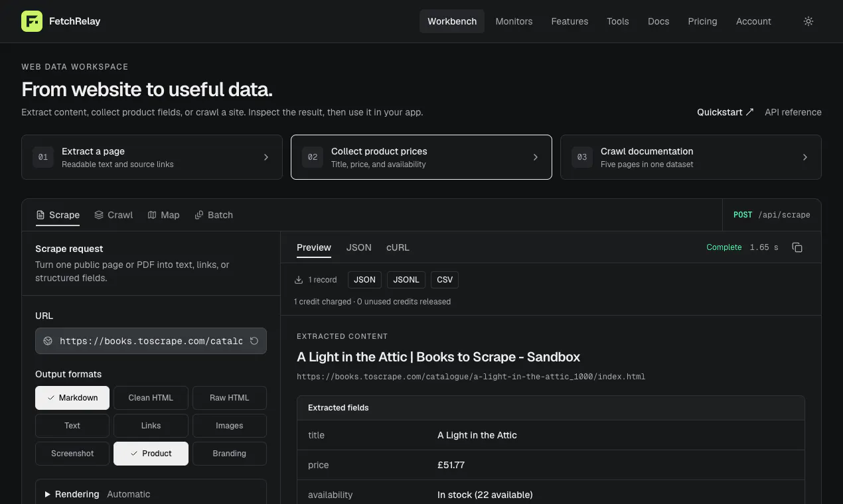Toggle the Raw HTML output format
This screenshot has height=504, width=843.
pos(230,398)
